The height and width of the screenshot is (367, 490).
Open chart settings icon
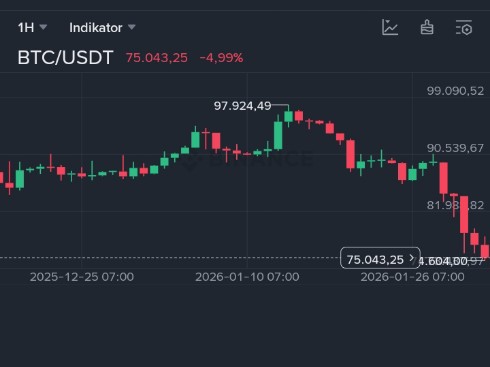tap(464, 27)
